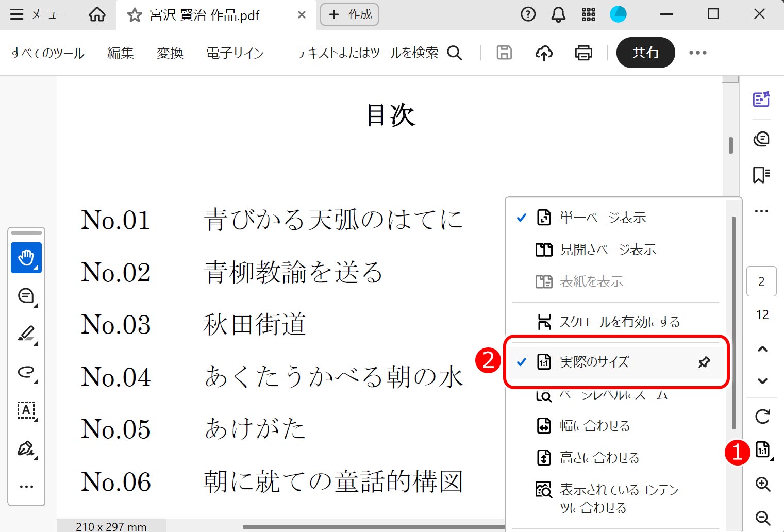
Task: Choose 幅に合わせる from menu
Action: point(594,426)
